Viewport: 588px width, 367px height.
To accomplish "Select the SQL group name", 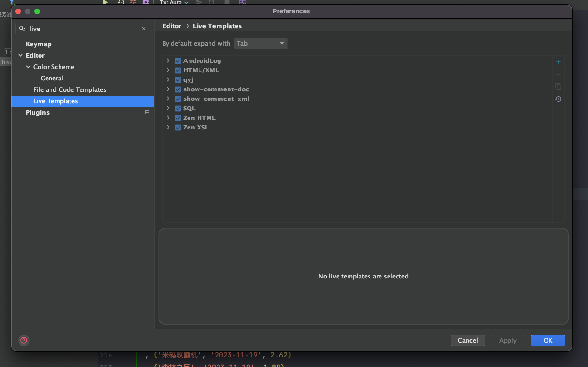I will pos(189,109).
